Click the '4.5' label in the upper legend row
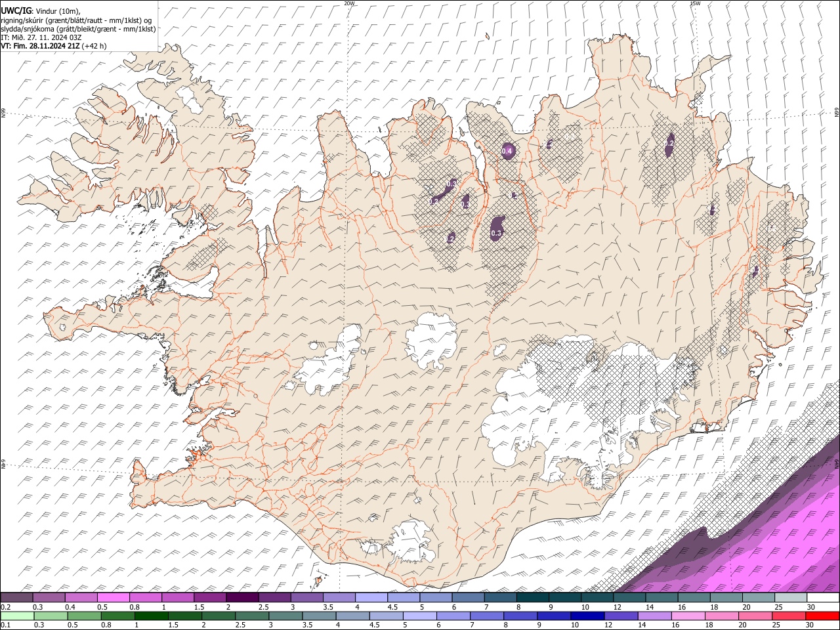The width and height of the screenshot is (840, 630). (x=393, y=607)
